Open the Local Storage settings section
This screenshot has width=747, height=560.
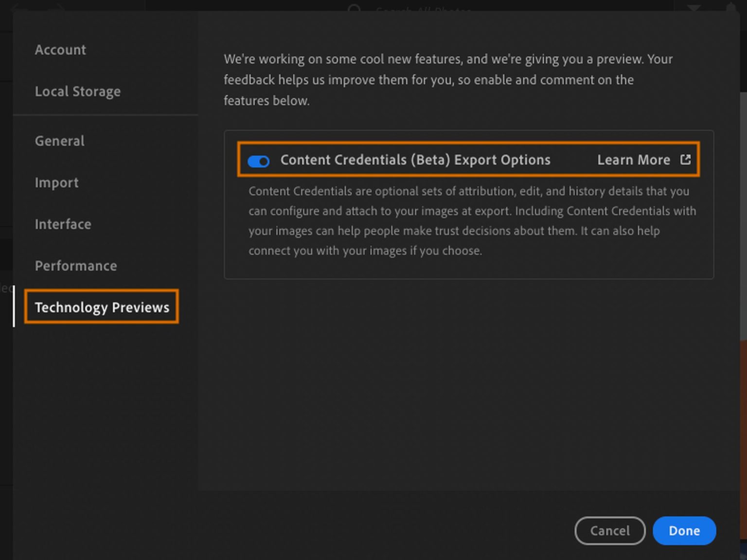pos(78,91)
